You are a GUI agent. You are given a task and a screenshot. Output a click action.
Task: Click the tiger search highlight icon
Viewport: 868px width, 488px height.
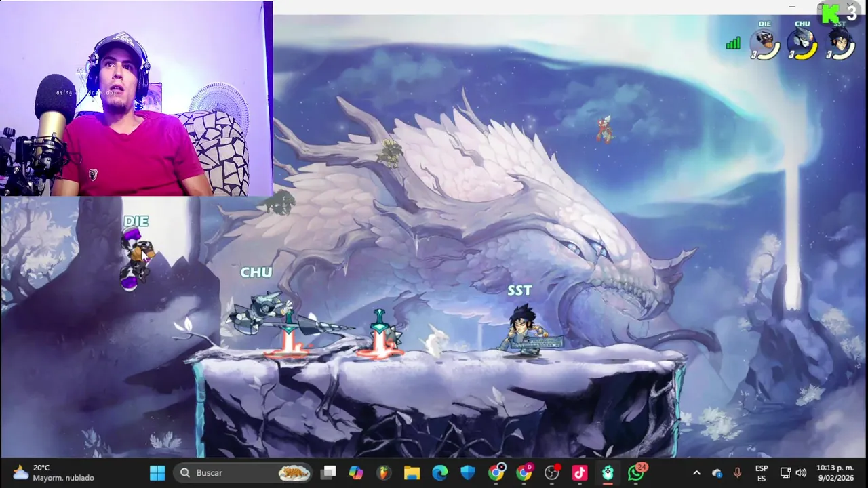coord(294,472)
